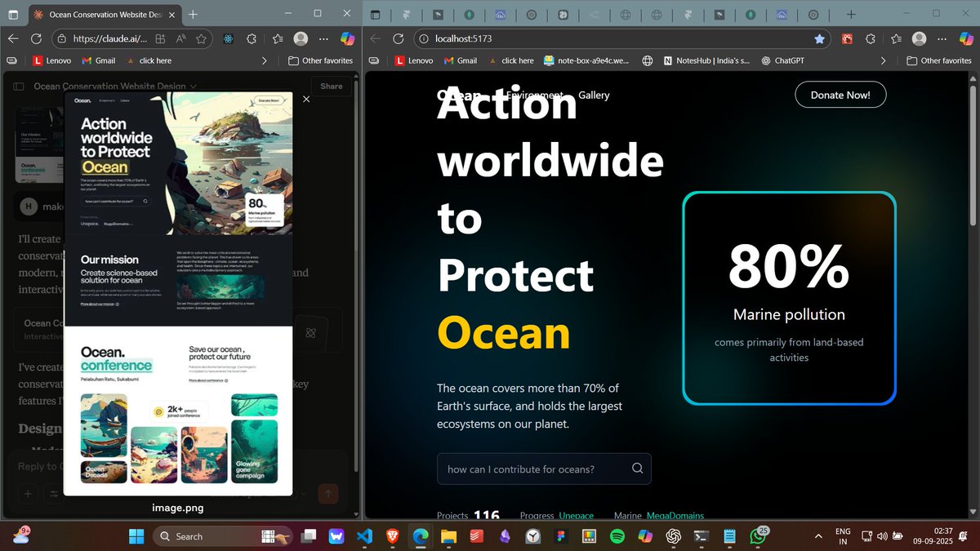This screenshot has height=551, width=980.
Task: Open Gmail bookmark in claude.ai window
Action: coord(98,60)
